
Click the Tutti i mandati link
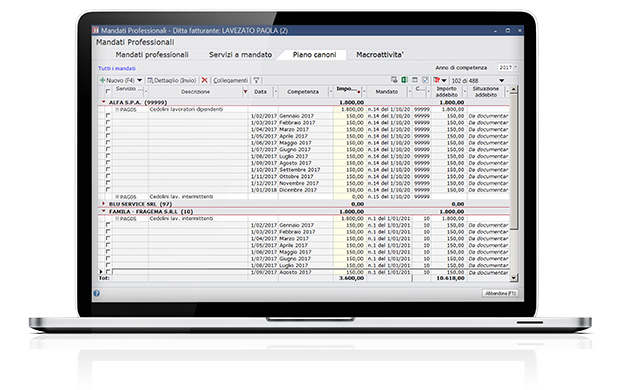click(x=117, y=68)
